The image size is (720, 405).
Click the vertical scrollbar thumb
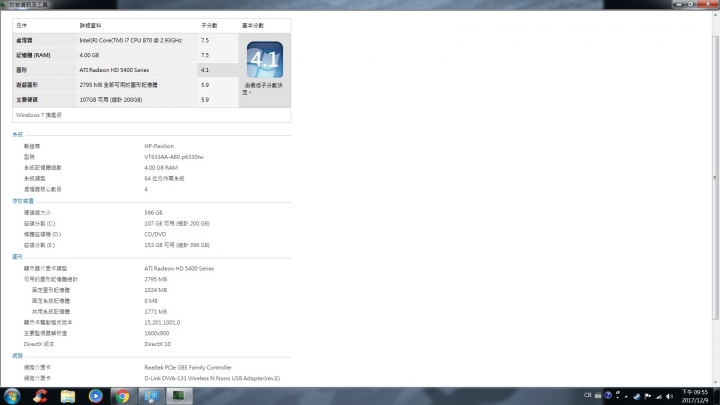(x=715, y=177)
